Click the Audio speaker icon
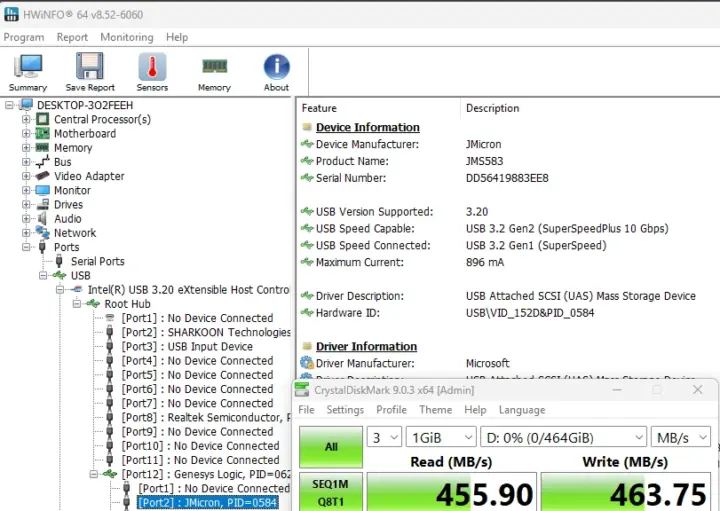The image size is (720, 511). pyautogui.click(x=42, y=219)
